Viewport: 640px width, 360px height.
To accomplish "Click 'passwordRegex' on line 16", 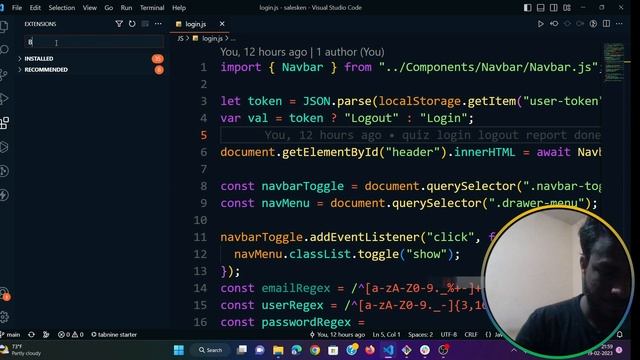I will [306, 322].
